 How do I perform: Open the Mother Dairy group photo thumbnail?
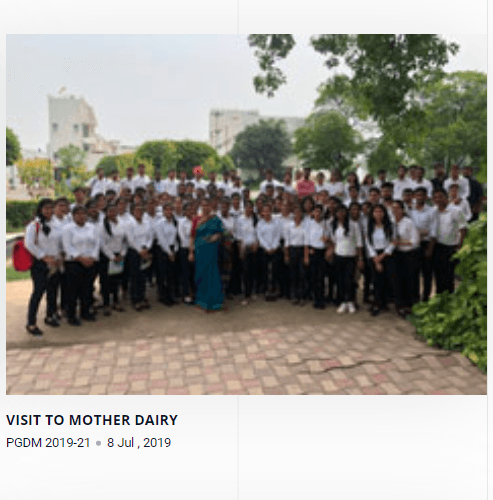tap(246, 214)
